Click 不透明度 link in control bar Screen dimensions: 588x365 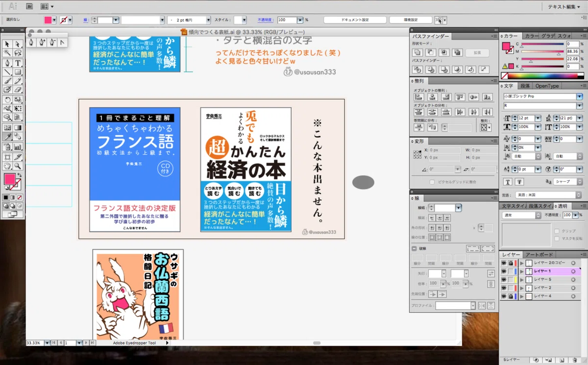[x=265, y=20]
